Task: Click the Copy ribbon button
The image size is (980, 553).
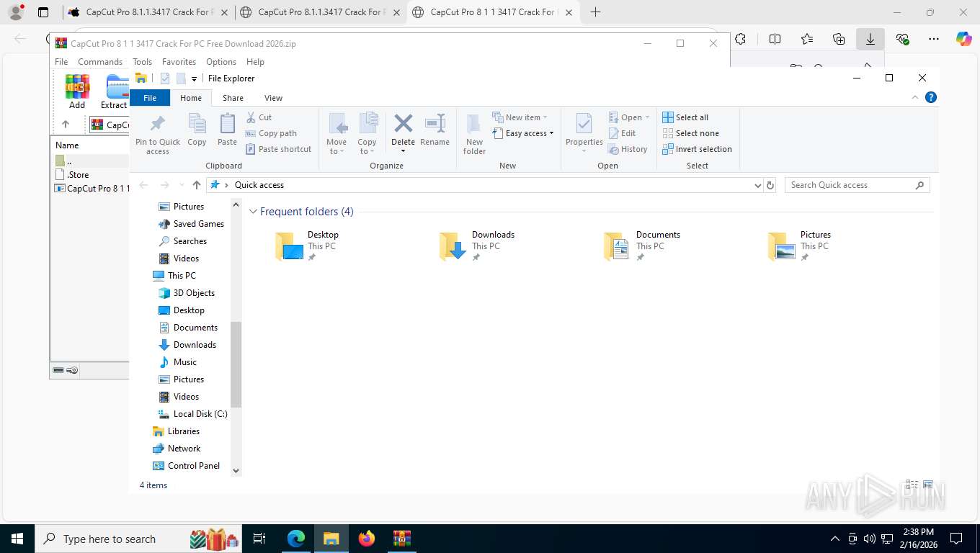Action: [x=197, y=130]
